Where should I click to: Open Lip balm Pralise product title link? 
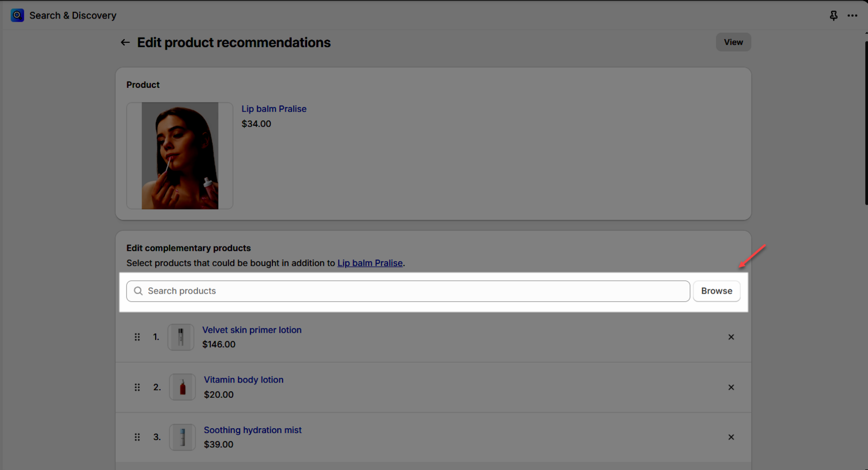pos(274,109)
